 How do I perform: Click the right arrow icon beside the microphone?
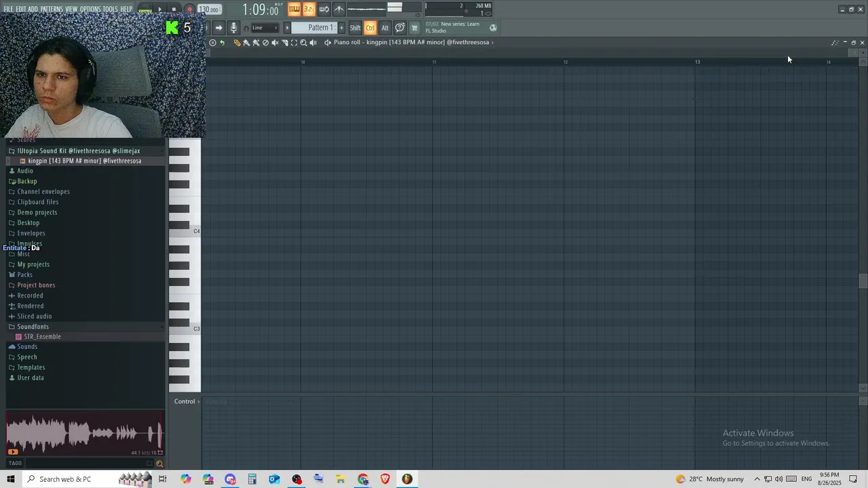click(218, 28)
